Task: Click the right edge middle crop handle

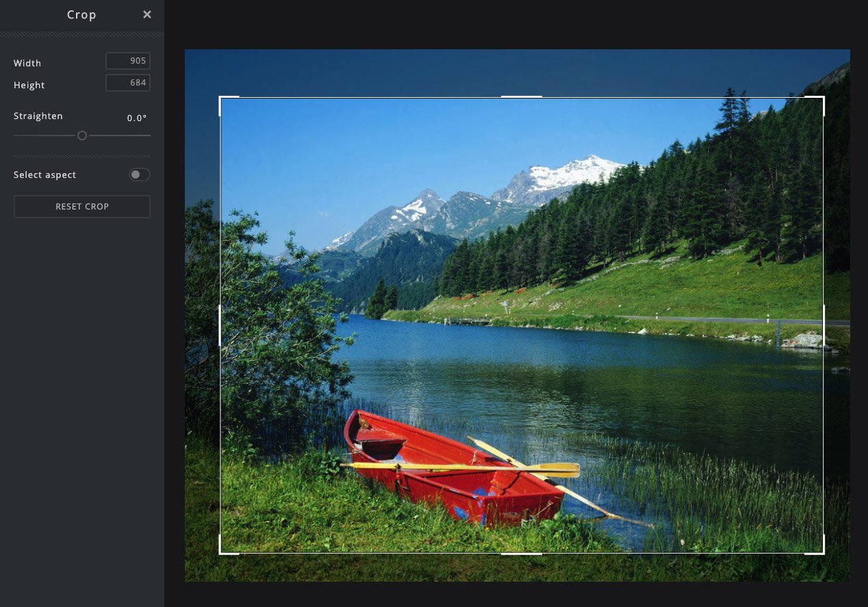Action: pyautogui.click(x=824, y=325)
